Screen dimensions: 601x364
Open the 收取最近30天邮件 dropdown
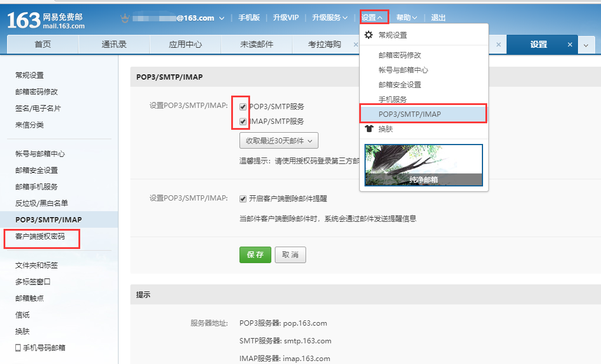[x=278, y=141]
